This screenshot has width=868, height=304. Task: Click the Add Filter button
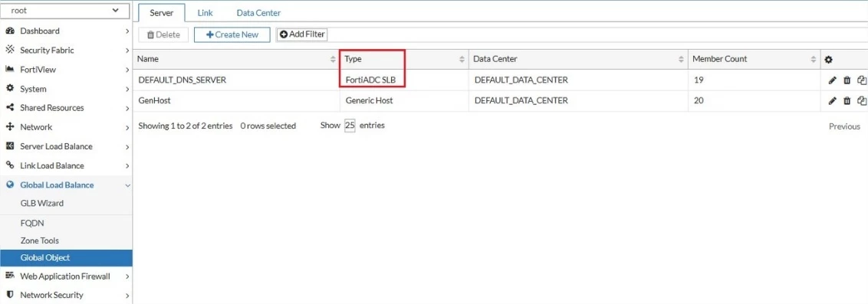point(302,34)
